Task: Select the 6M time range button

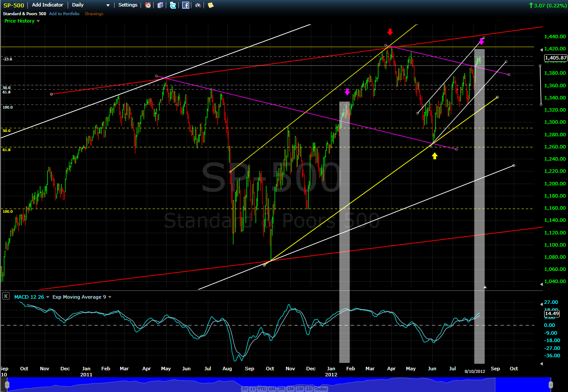Action: pos(272,389)
